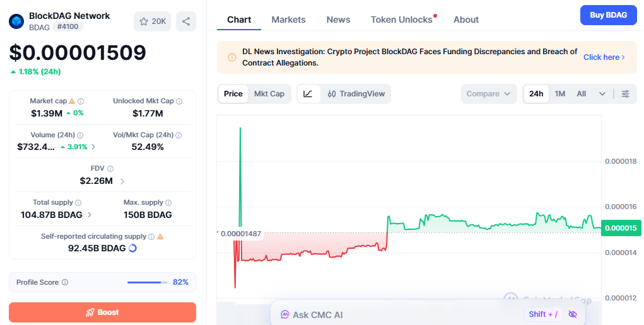Click the Shift + / shortcut badge

click(x=543, y=314)
